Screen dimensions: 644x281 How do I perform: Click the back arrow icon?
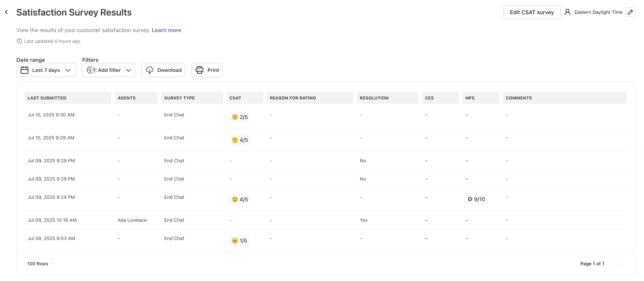[x=6, y=12]
